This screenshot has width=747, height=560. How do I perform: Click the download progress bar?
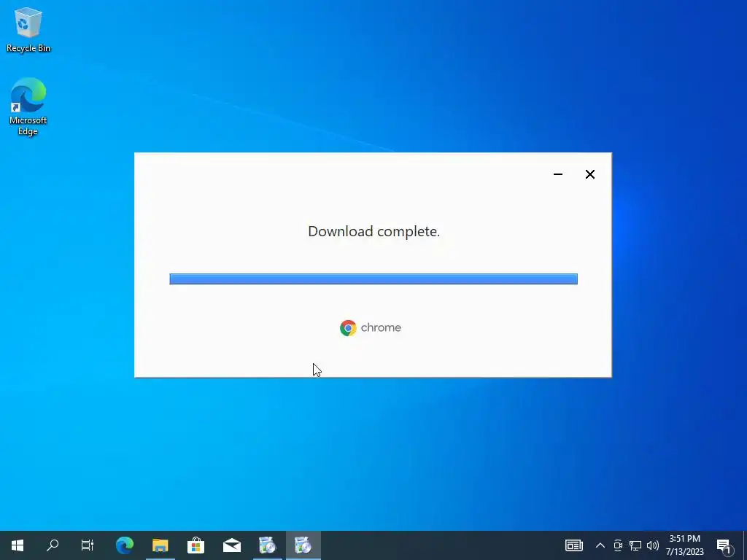pos(373,279)
